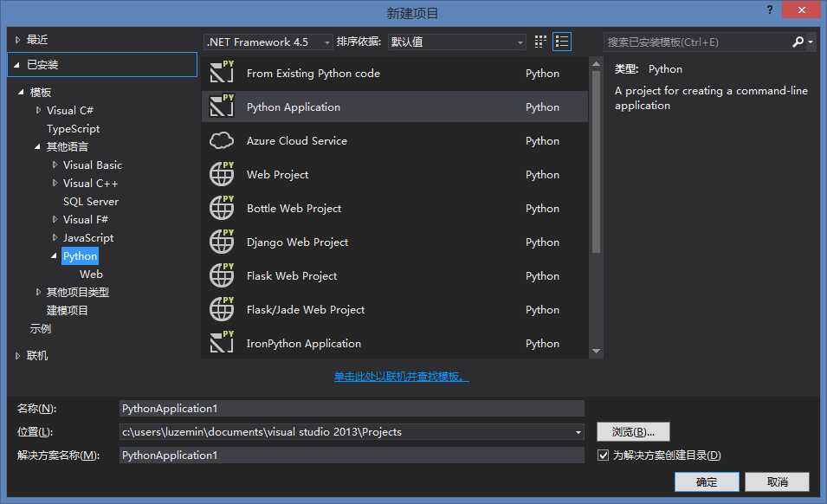The height and width of the screenshot is (504, 827).
Task: Click the Python Application template icon
Action: tap(222, 106)
